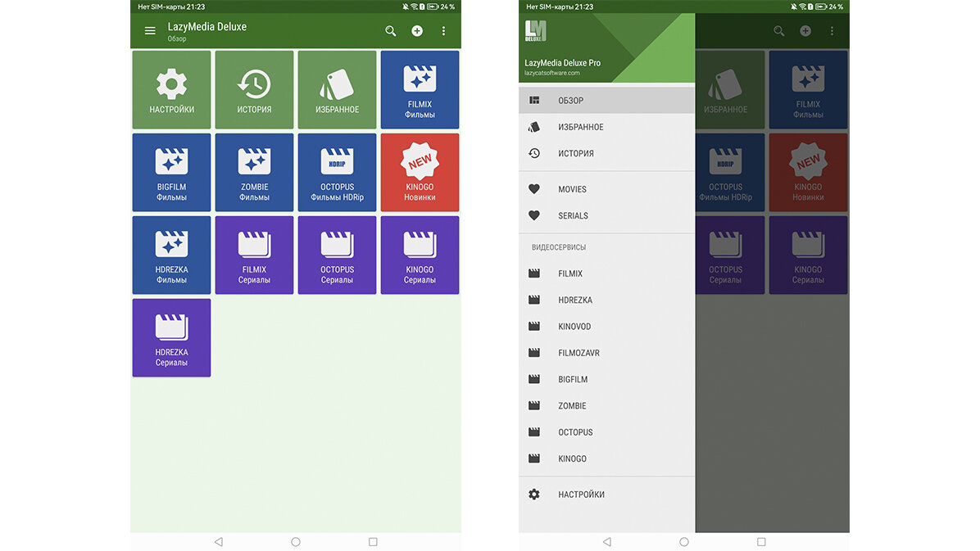
Task: Select BIGFILM video service in drawer
Action: (x=606, y=379)
